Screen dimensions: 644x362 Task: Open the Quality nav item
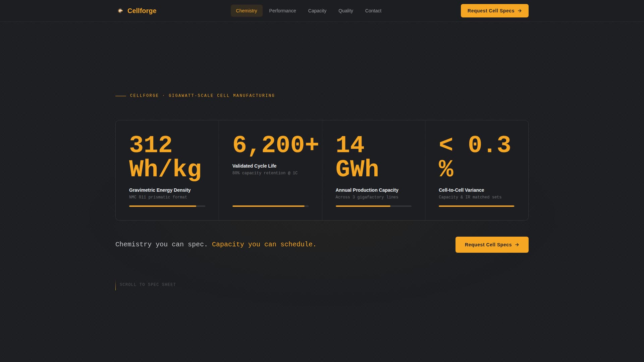tap(345, 10)
